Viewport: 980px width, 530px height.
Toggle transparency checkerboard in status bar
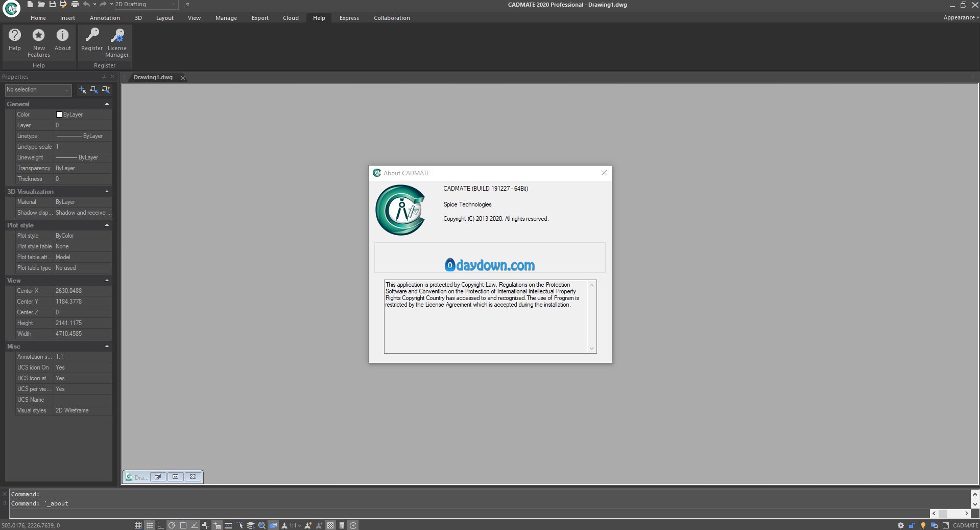330,525
